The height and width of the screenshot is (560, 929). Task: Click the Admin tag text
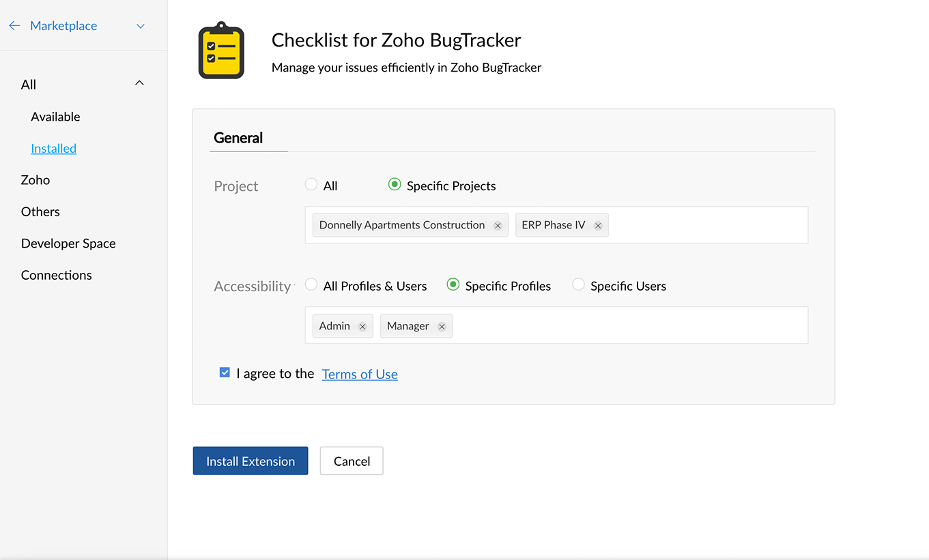click(334, 326)
